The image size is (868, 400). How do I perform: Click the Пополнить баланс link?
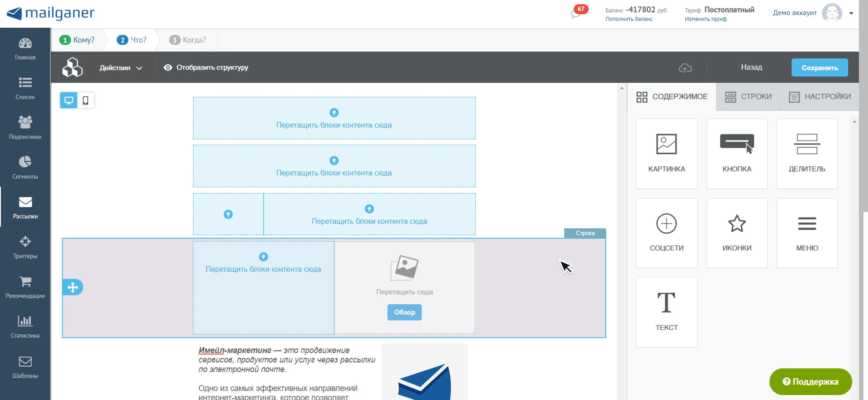(x=629, y=19)
